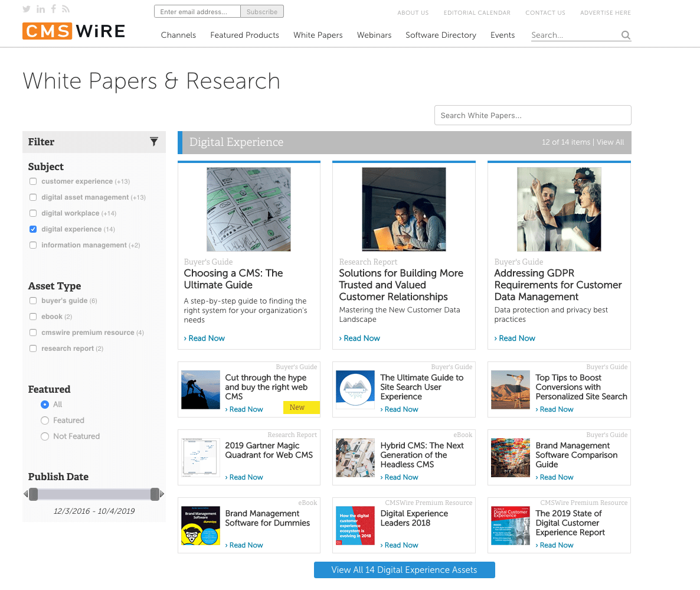Viewport: 700px width, 590px height.
Task: Check the digital workplace subject filter
Action: point(33,213)
